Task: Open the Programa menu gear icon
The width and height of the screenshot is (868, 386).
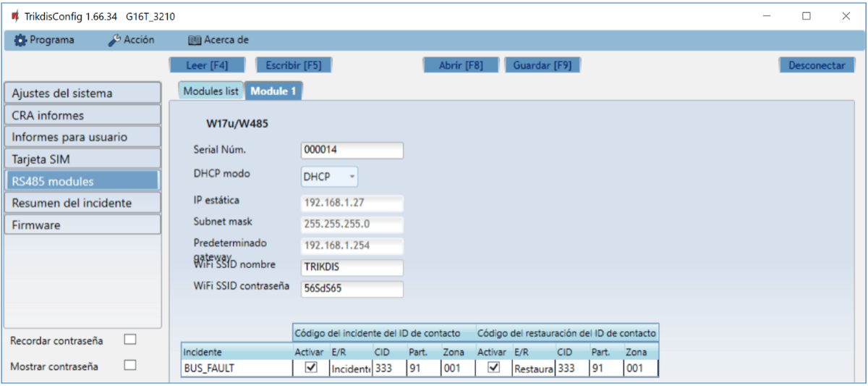Action: (20, 41)
